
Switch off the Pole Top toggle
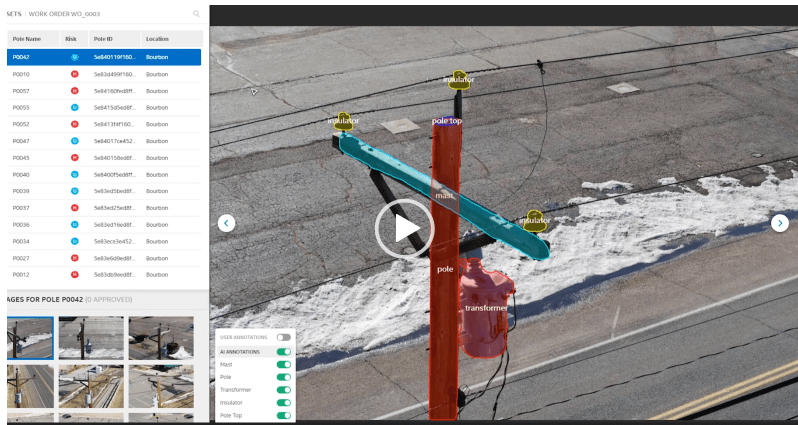pos(283,415)
